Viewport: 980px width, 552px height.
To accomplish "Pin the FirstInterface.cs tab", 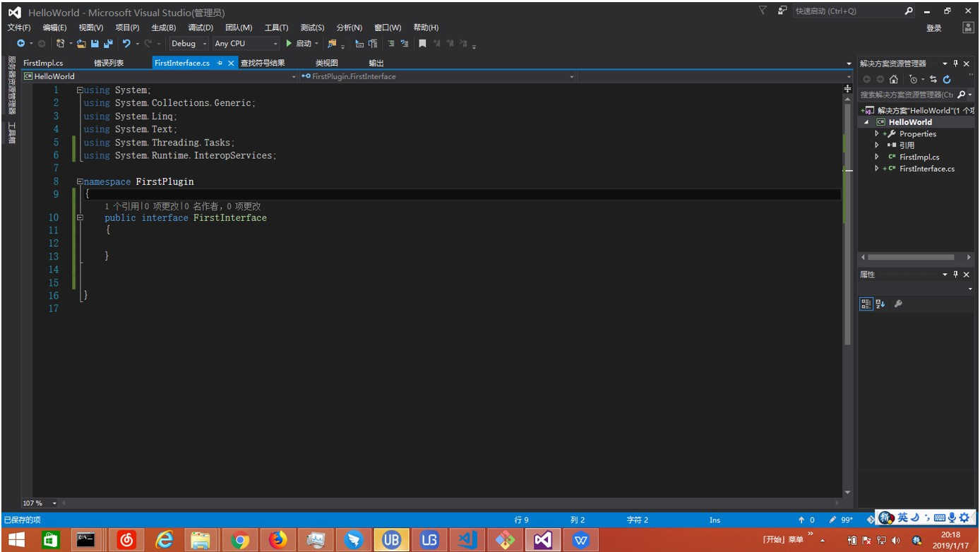I will tap(220, 63).
